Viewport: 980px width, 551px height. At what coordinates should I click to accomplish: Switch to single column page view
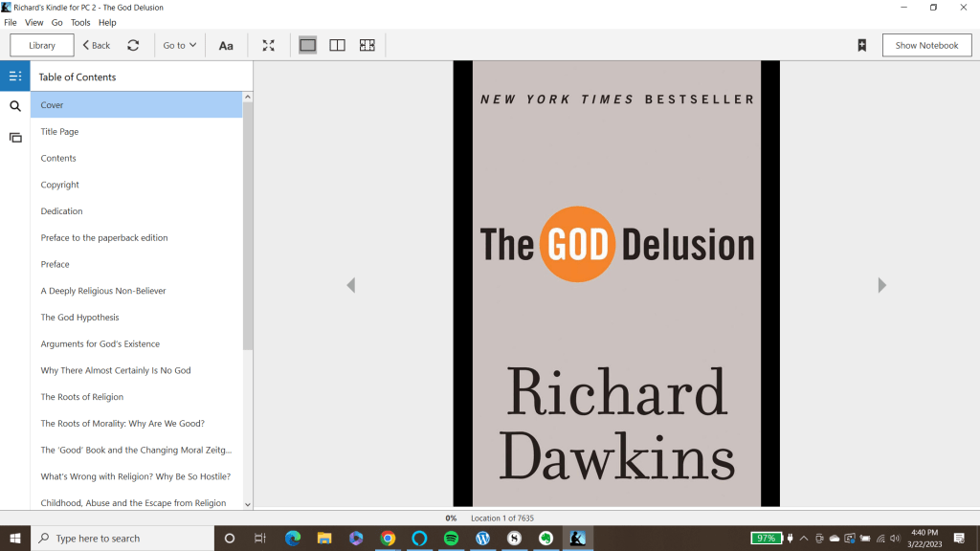tap(307, 45)
